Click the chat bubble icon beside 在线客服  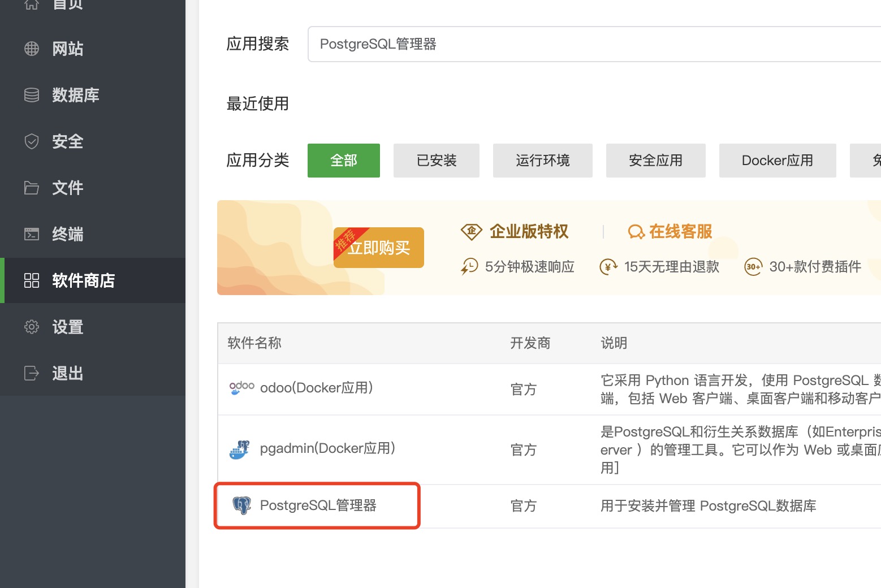click(x=636, y=232)
